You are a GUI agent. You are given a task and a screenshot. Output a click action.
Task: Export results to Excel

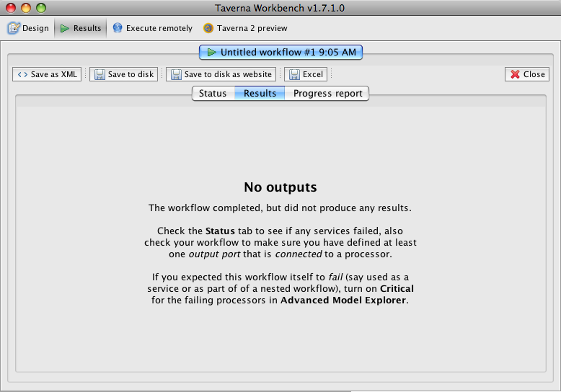point(306,74)
